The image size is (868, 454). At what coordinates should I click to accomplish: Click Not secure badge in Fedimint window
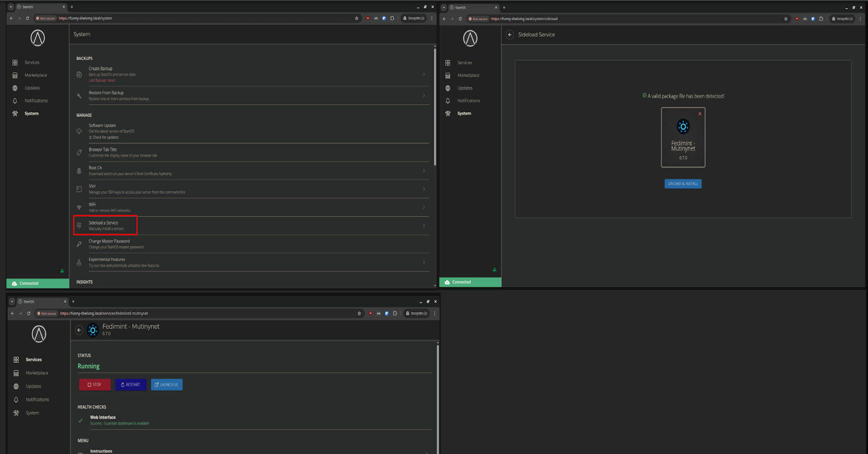(47, 313)
